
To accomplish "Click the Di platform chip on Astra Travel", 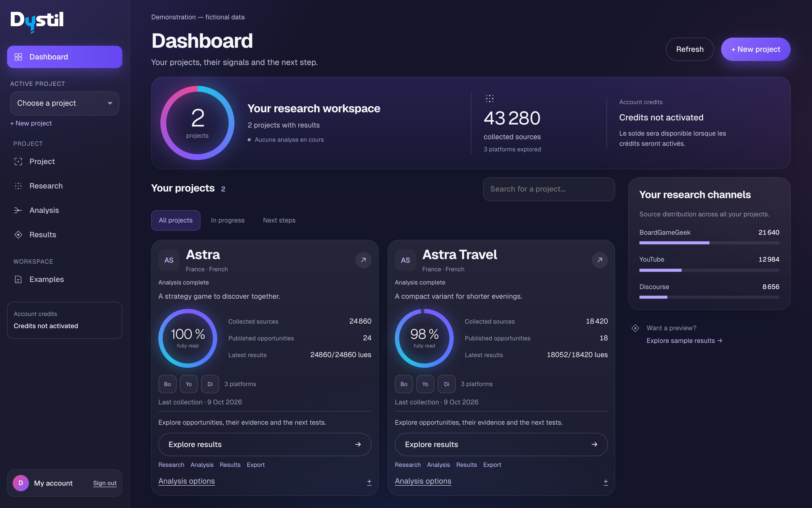I will click(x=447, y=384).
